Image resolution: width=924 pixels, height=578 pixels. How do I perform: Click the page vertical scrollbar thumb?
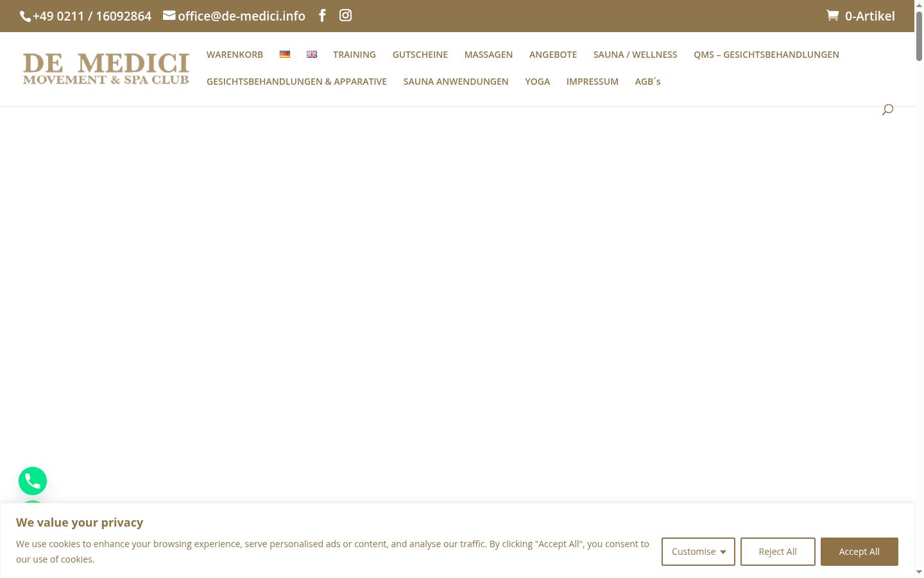[919, 36]
